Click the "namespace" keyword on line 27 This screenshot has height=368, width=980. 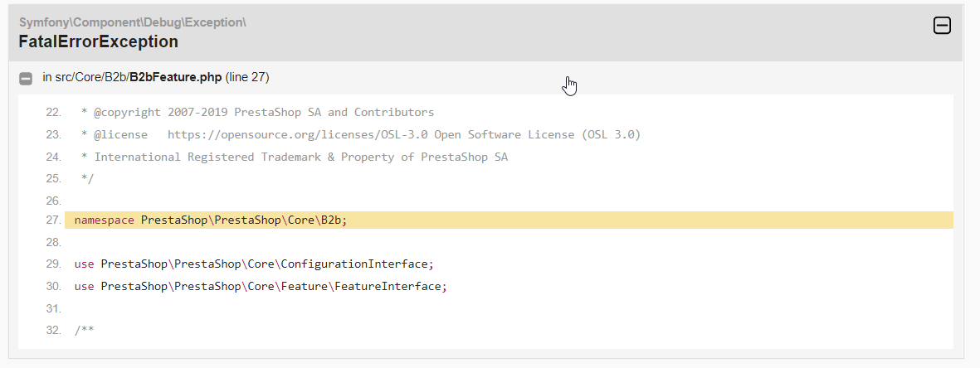click(105, 220)
